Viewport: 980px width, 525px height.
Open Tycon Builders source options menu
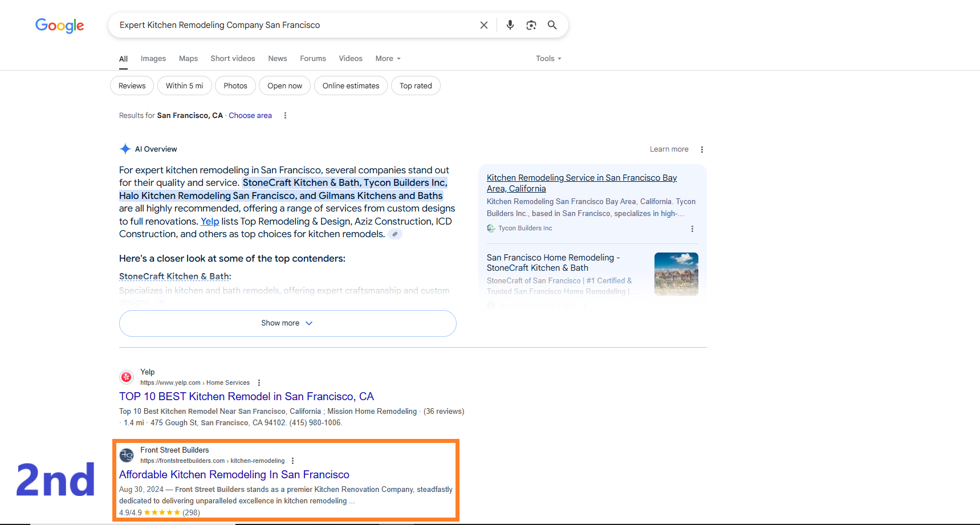click(692, 229)
